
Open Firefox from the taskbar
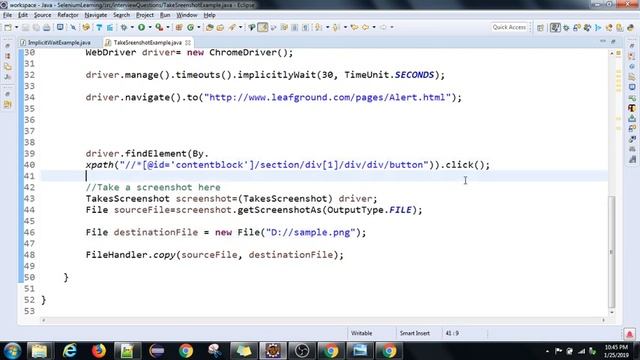pos(98,351)
